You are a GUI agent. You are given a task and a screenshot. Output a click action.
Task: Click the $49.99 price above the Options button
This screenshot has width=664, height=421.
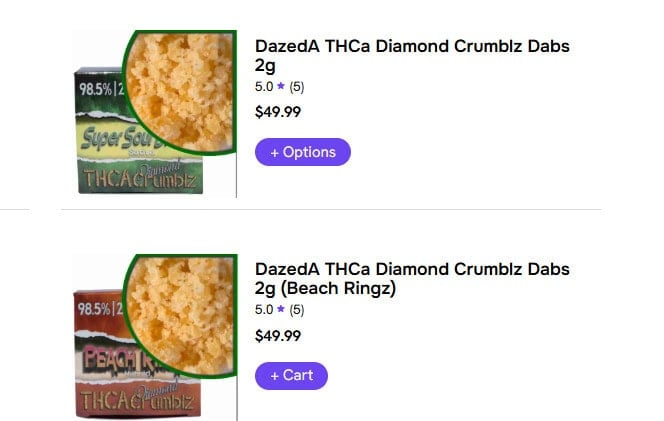(x=278, y=112)
